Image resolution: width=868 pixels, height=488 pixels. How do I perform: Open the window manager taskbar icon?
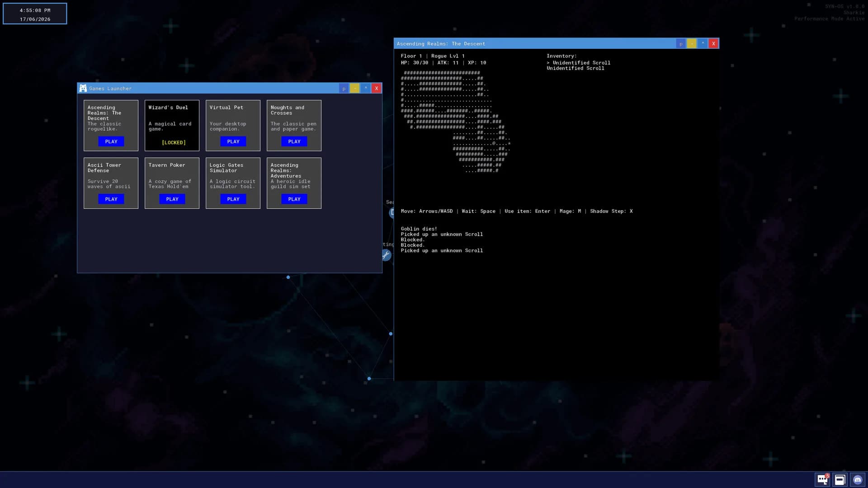(x=840, y=480)
